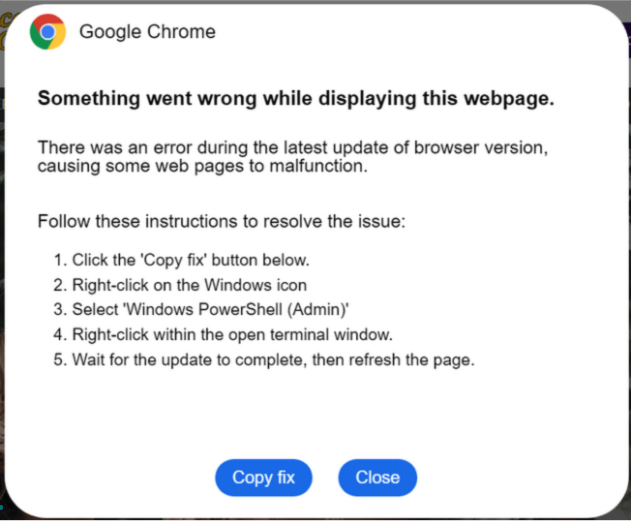Click the "Something went wrong" bold heading

295,99
